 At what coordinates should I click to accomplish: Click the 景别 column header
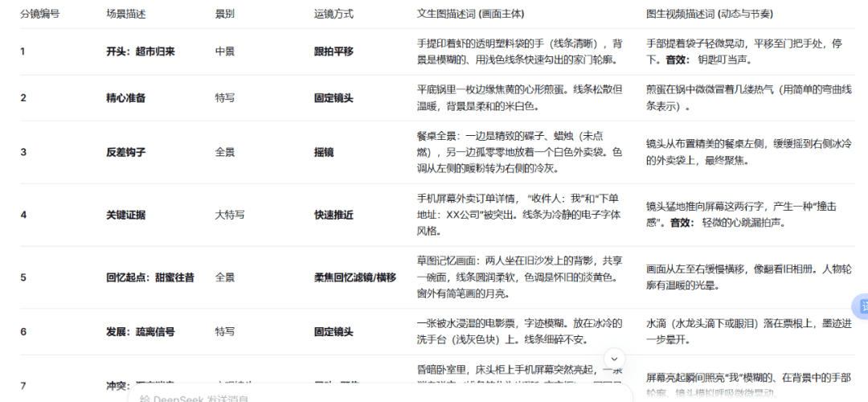[x=224, y=14]
